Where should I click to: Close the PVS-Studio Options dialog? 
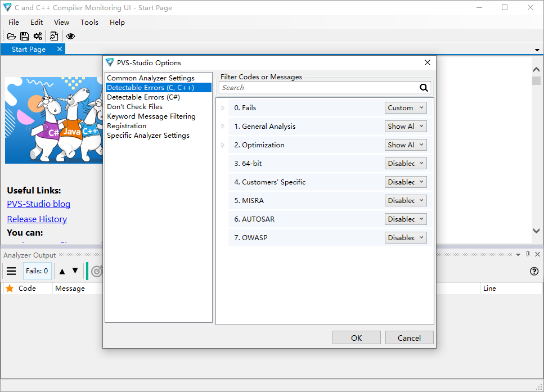(428, 62)
